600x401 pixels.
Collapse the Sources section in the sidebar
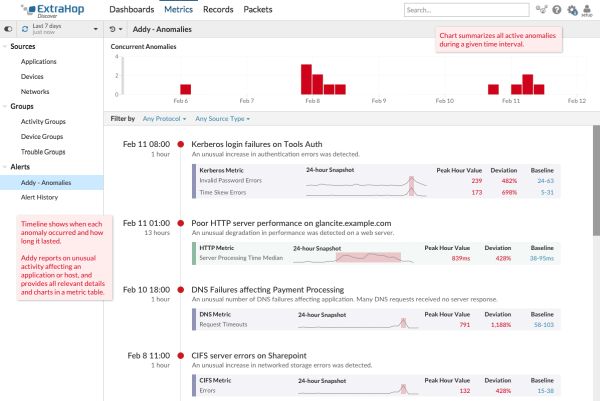[5, 46]
